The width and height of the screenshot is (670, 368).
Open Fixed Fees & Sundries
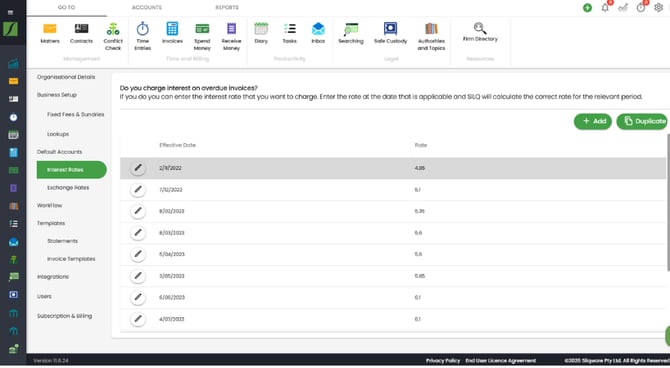[76, 115]
